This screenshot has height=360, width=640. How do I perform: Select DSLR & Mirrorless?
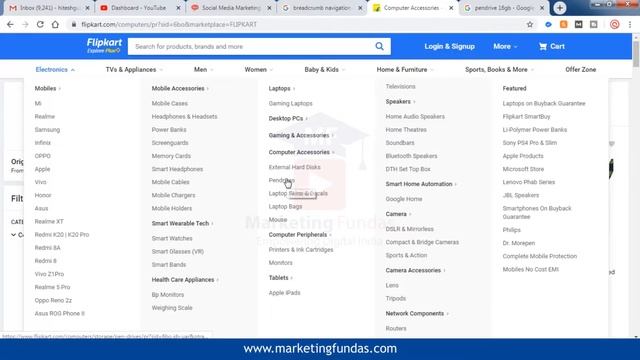click(x=409, y=229)
